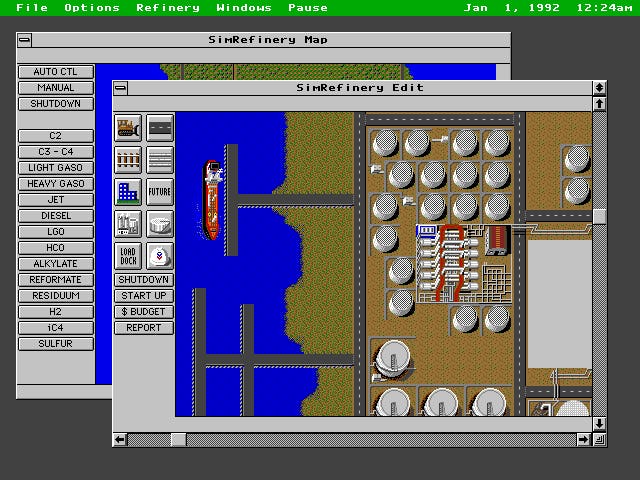
Task: Open the Options menu
Action: (92, 8)
